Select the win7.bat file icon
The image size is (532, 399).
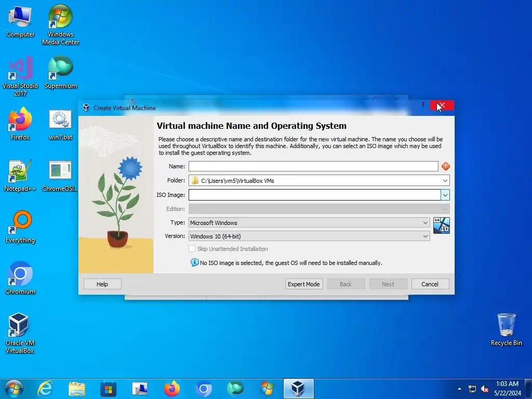tap(60, 125)
